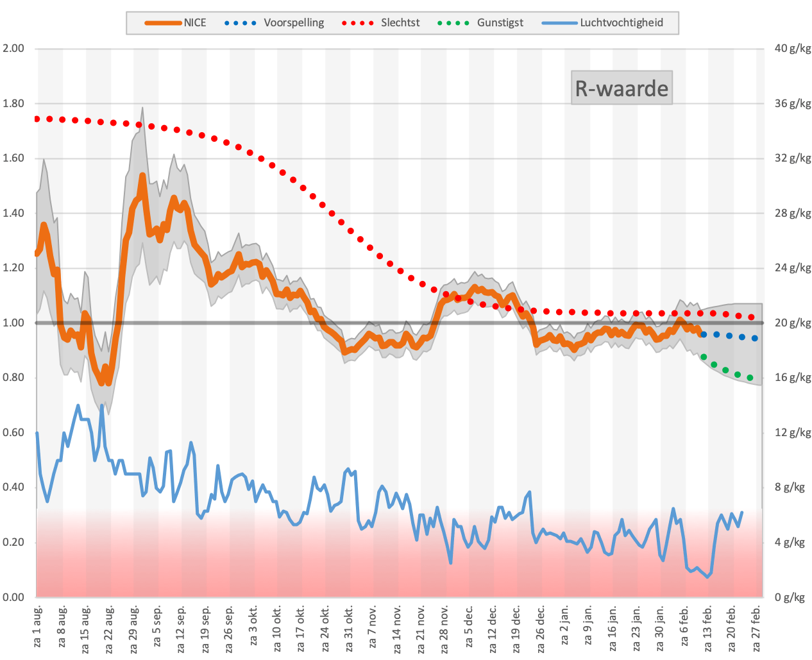Viewport: 812px width, 660px height.
Task: Click the 2.00 left axis label
Action: [13, 49]
